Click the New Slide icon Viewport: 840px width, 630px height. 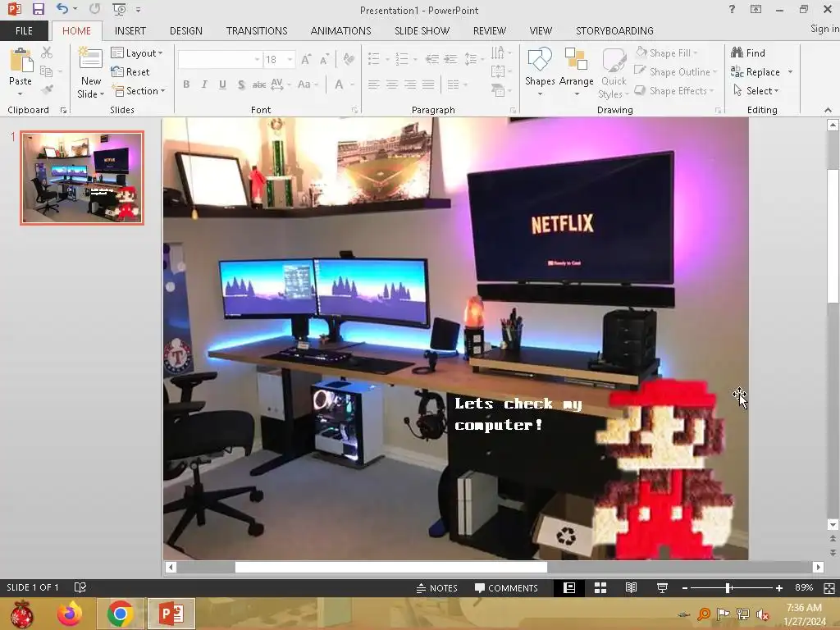[90, 59]
